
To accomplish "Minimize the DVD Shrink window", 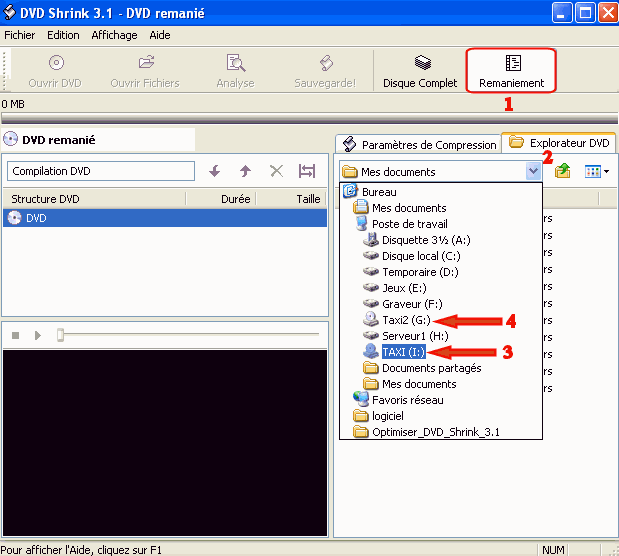I will (x=562, y=13).
